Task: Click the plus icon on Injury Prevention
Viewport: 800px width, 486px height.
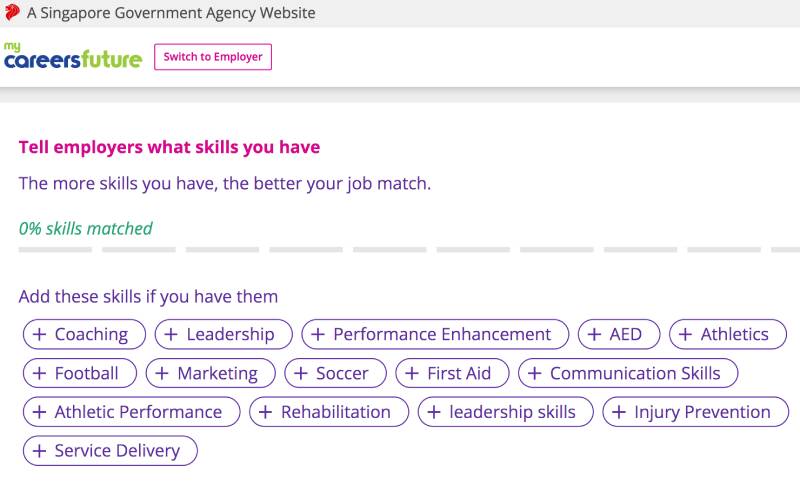Action: [x=619, y=412]
